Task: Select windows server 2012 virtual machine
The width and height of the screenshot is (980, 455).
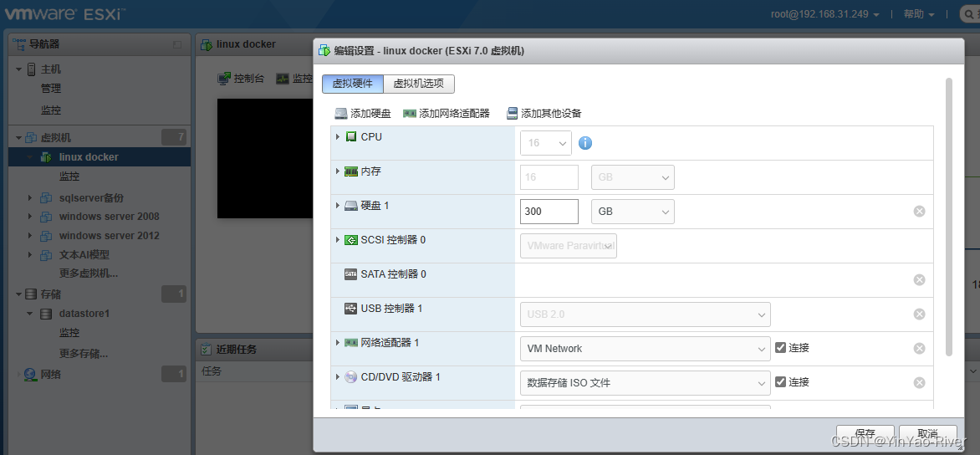Action: tap(110, 236)
